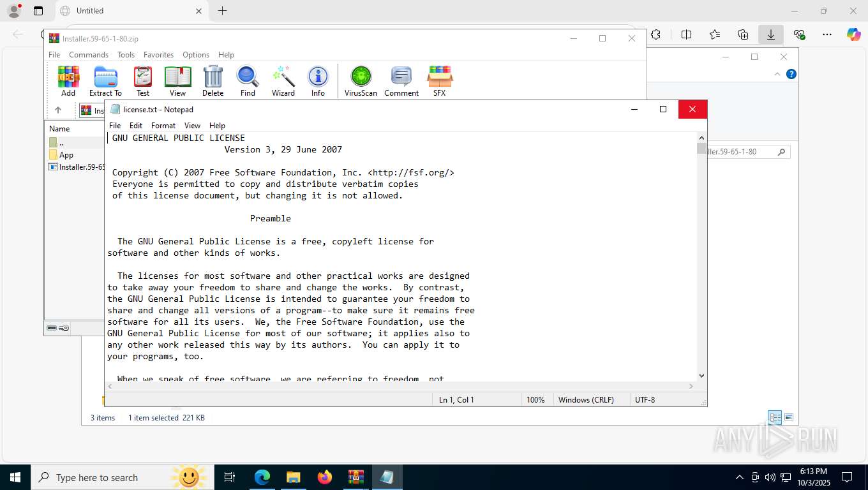Close the Untitled browser tab

click(x=198, y=11)
